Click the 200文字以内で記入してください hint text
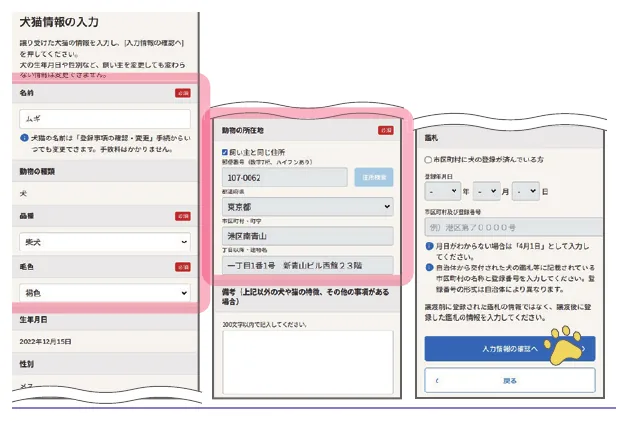628x421 pixels. [264, 324]
